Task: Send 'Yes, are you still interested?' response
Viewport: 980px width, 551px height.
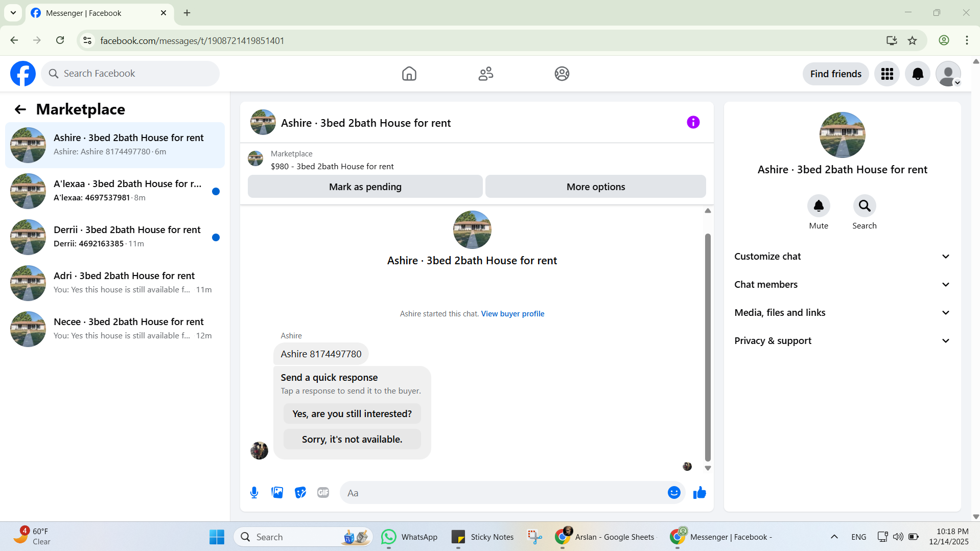Action: [x=352, y=414]
